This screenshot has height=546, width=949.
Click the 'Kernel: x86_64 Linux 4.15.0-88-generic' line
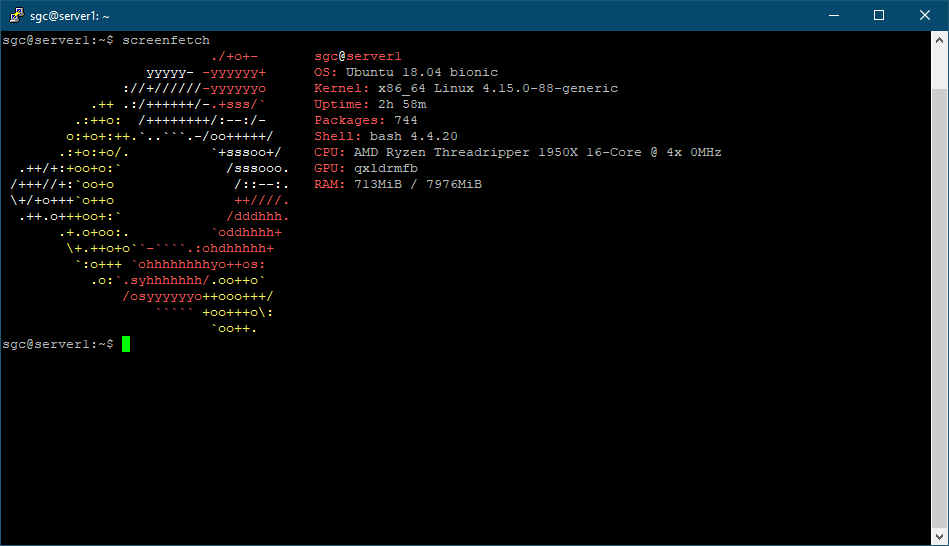pos(466,88)
